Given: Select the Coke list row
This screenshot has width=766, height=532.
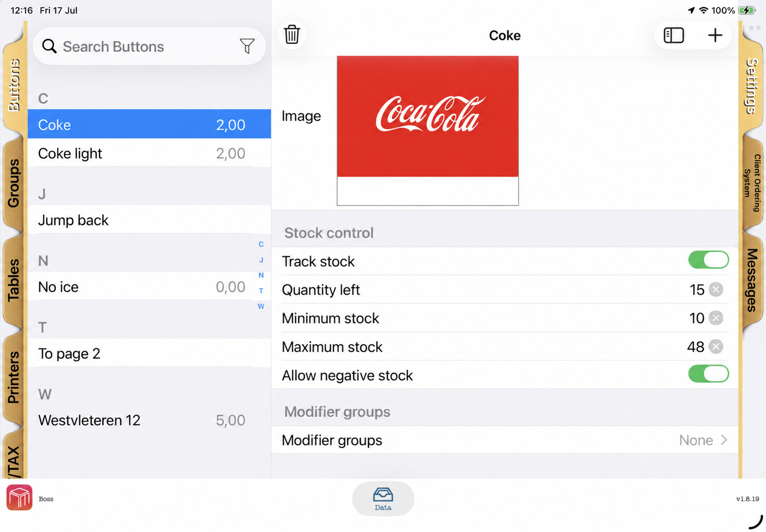Looking at the screenshot, I should click(149, 124).
